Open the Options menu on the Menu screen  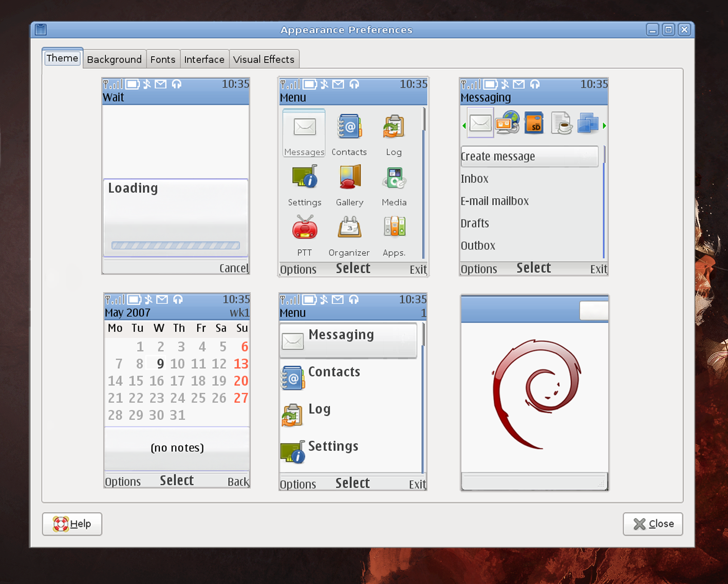pos(298,269)
